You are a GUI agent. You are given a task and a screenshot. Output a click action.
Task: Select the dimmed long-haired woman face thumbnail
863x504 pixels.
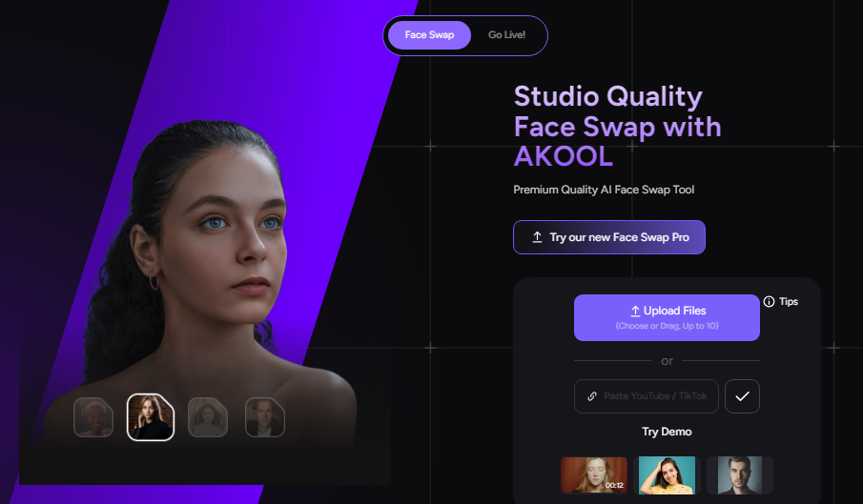click(x=208, y=417)
